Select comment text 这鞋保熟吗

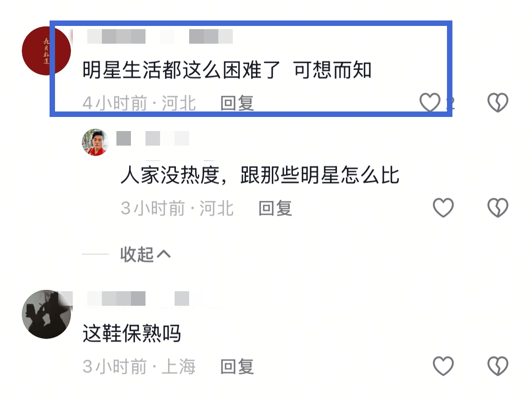132,333
